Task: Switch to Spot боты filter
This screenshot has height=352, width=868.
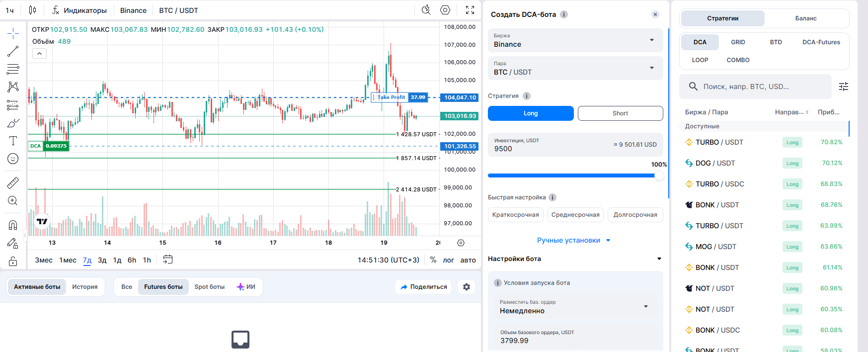Action: coord(209,287)
